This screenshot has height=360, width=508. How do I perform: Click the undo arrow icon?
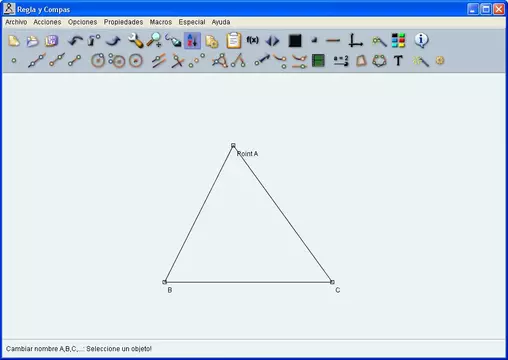[x=75, y=41]
